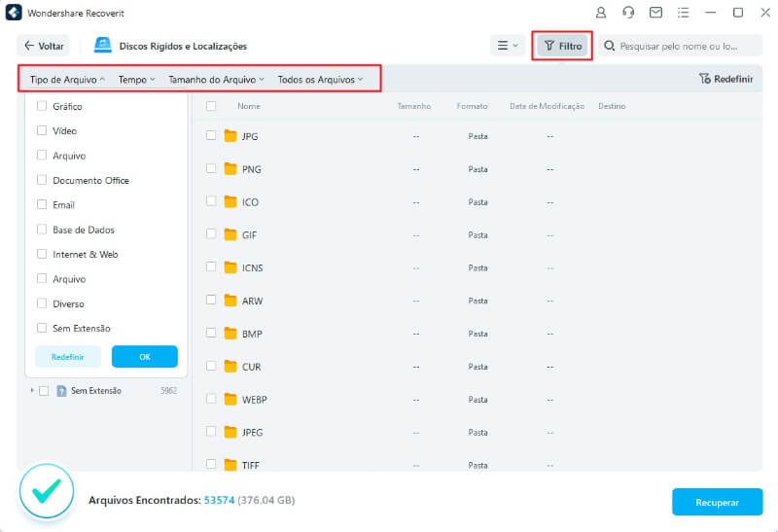Check the Gráfico file type checkbox
The image size is (778, 532).
[42, 106]
